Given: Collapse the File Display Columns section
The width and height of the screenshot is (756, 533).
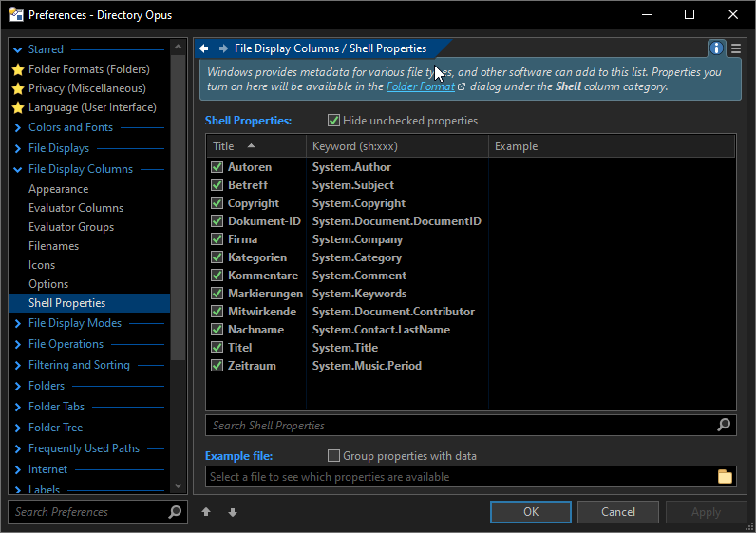Looking at the screenshot, I should [18, 169].
